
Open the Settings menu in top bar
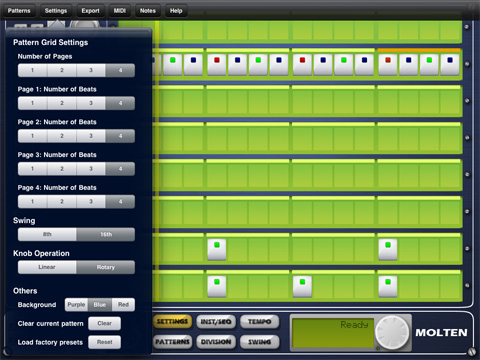[56, 11]
